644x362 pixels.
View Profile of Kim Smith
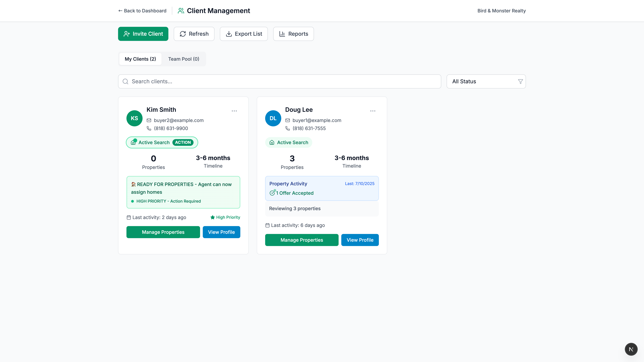click(221, 232)
